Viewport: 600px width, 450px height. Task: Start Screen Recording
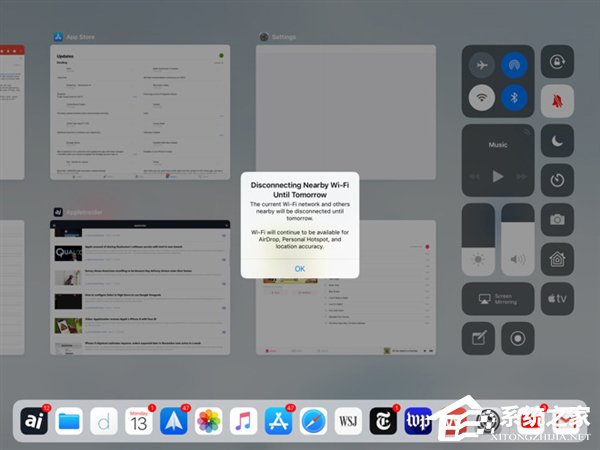pyautogui.click(x=518, y=337)
